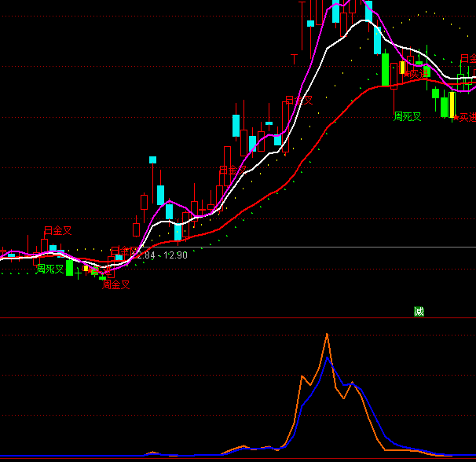
Task: Click the 日金叉 label at mid-chart rally
Action: 233,170
